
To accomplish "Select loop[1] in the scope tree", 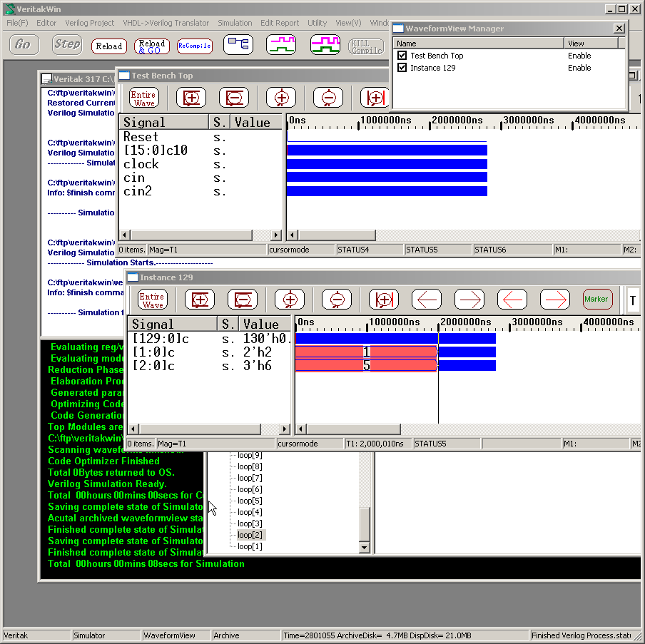I will tap(250, 546).
